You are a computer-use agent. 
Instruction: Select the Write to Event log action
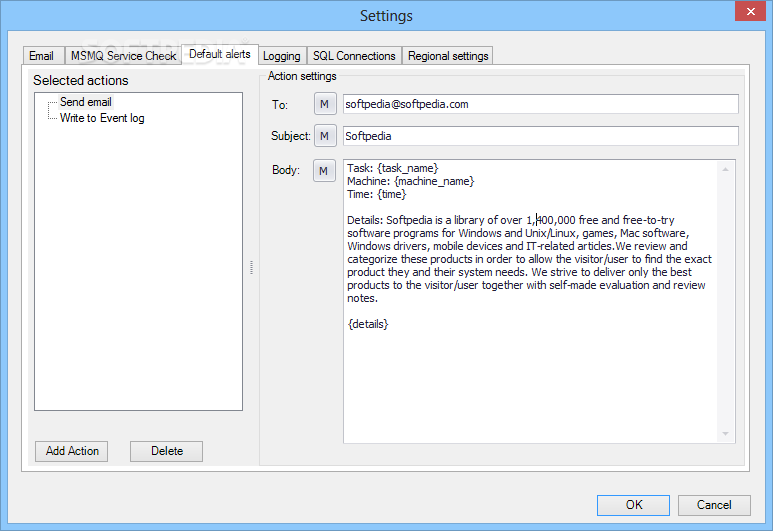click(102, 118)
